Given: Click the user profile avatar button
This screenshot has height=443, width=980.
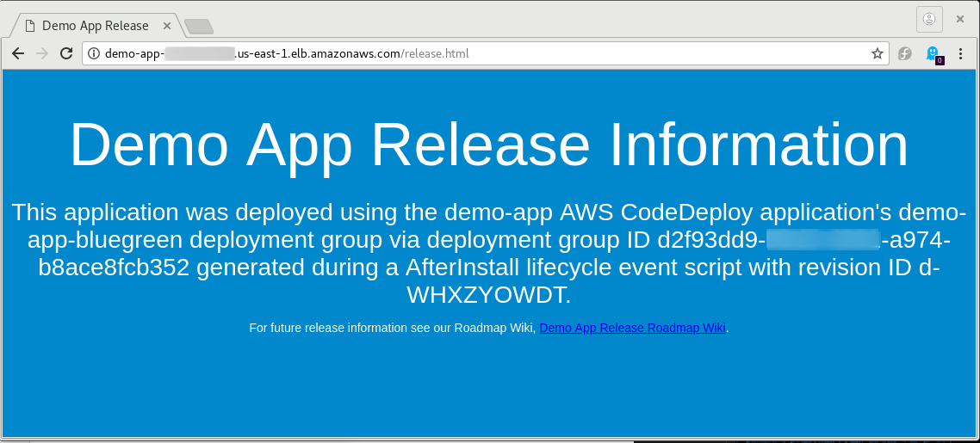Looking at the screenshot, I should [929, 19].
